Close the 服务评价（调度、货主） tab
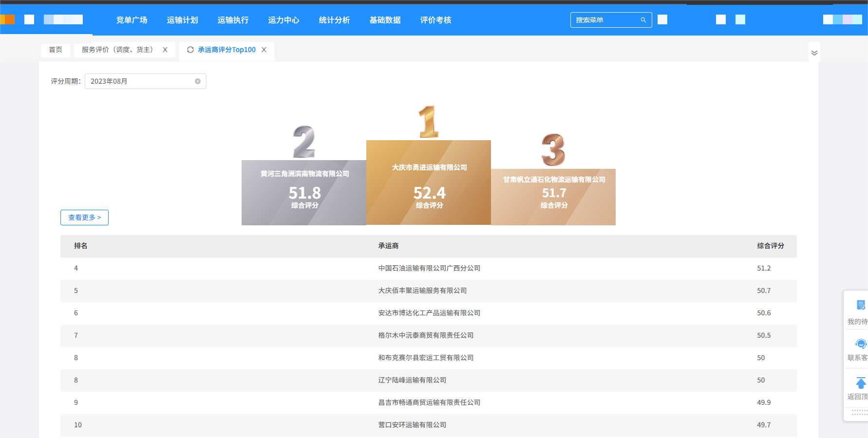The image size is (868, 438). click(165, 50)
